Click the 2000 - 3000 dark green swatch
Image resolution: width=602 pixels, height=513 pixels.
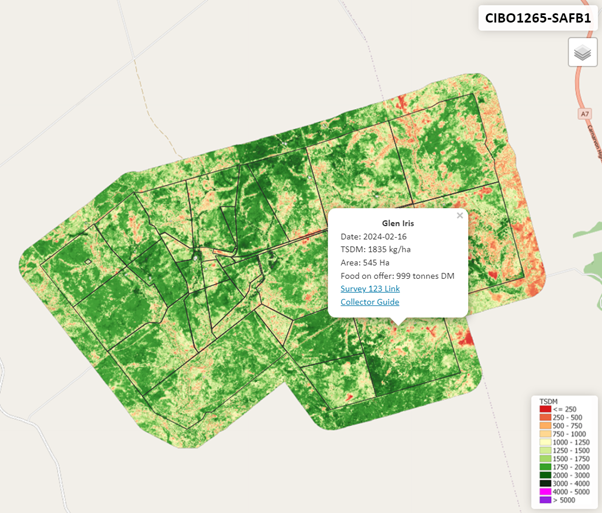click(545, 475)
